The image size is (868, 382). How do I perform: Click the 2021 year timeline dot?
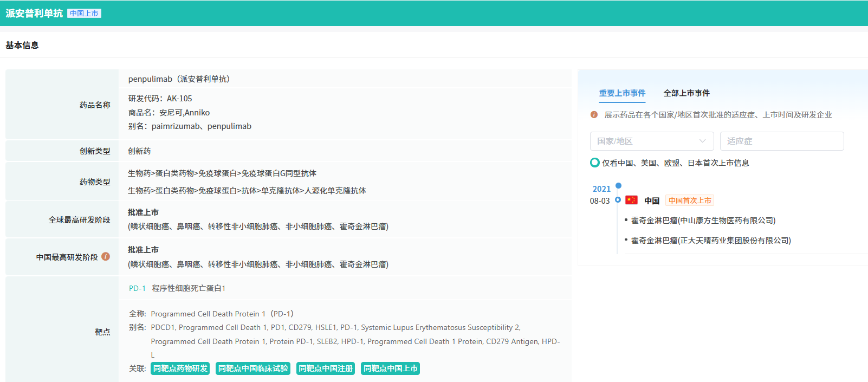tap(618, 186)
